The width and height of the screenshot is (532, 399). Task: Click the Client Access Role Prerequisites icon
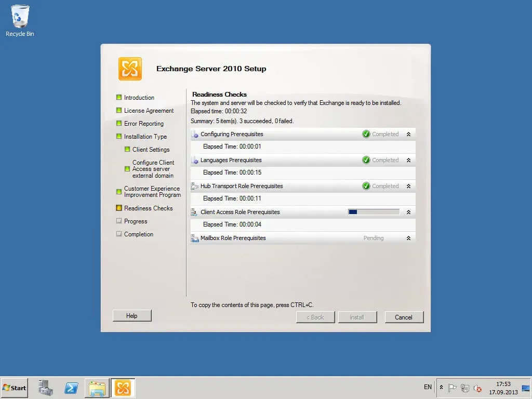pos(194,212)
